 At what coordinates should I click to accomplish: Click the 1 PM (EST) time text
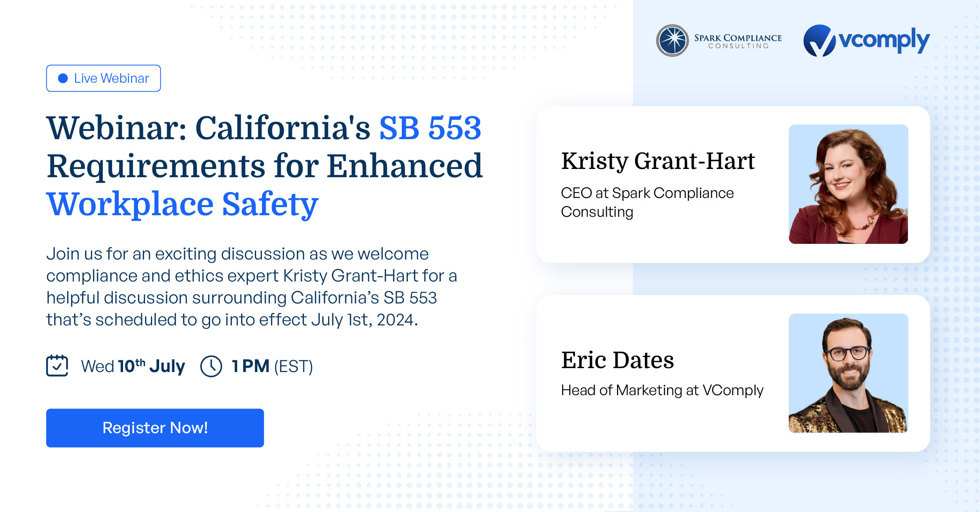tap(272, 367)
